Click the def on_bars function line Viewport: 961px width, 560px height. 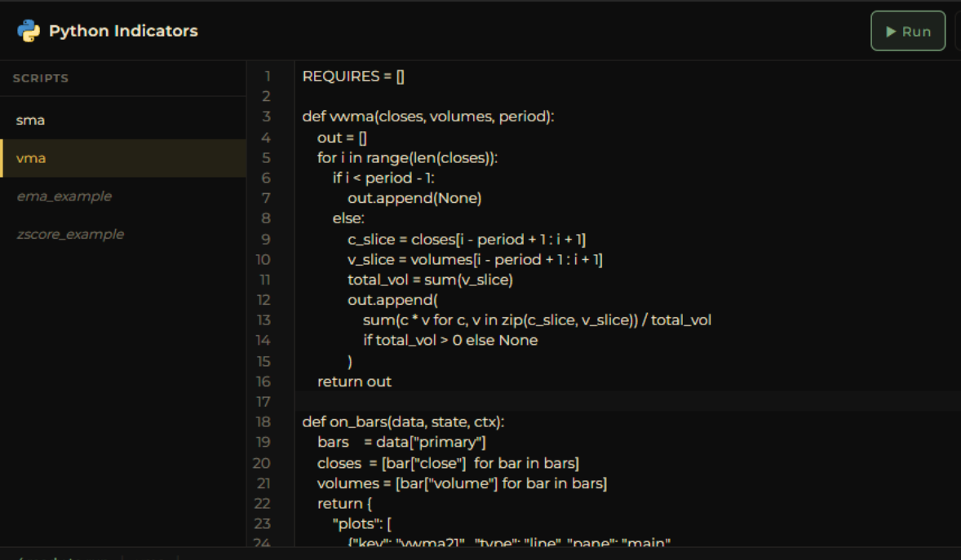(x=403, y=421)
